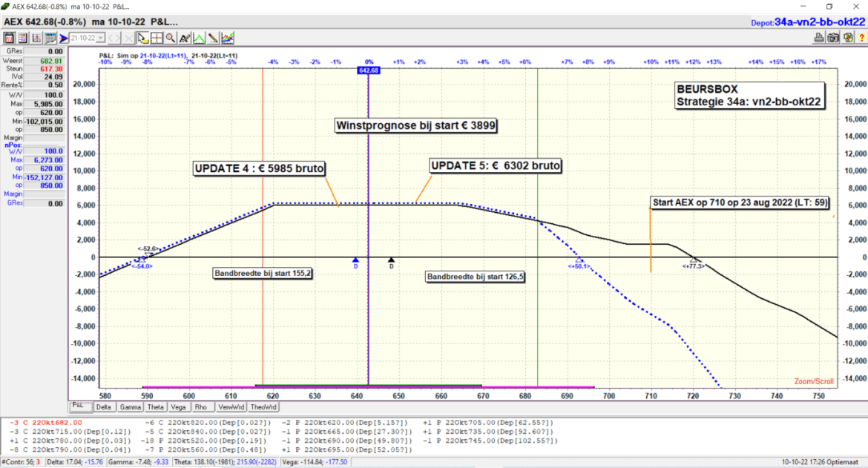Click the BEURSBOX Strategie 34a label box

click(749, 95)
